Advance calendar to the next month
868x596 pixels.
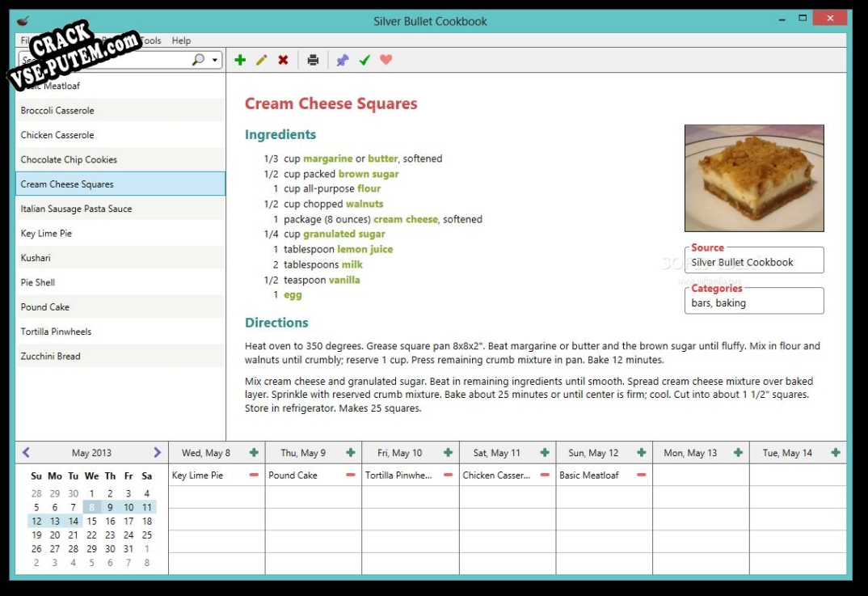157,453
